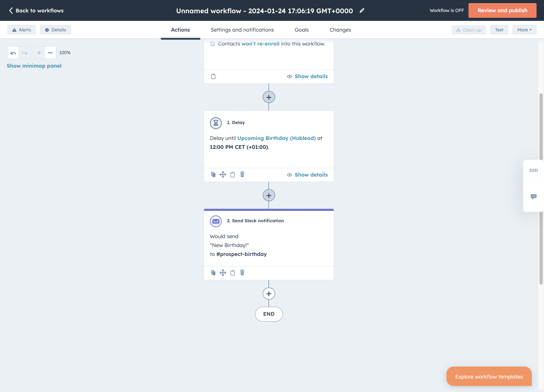Click the redo arrow icon
Image resolution: width=544 pixels, height=392 pixels.
point(24,53)
